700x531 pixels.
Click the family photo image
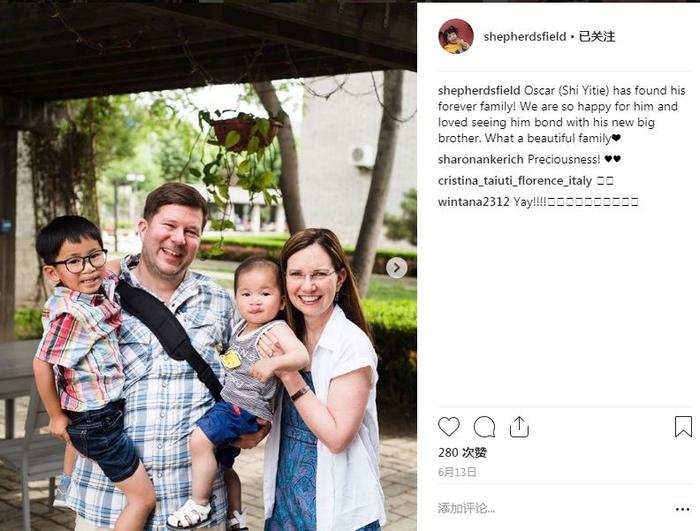pos(208,266)
